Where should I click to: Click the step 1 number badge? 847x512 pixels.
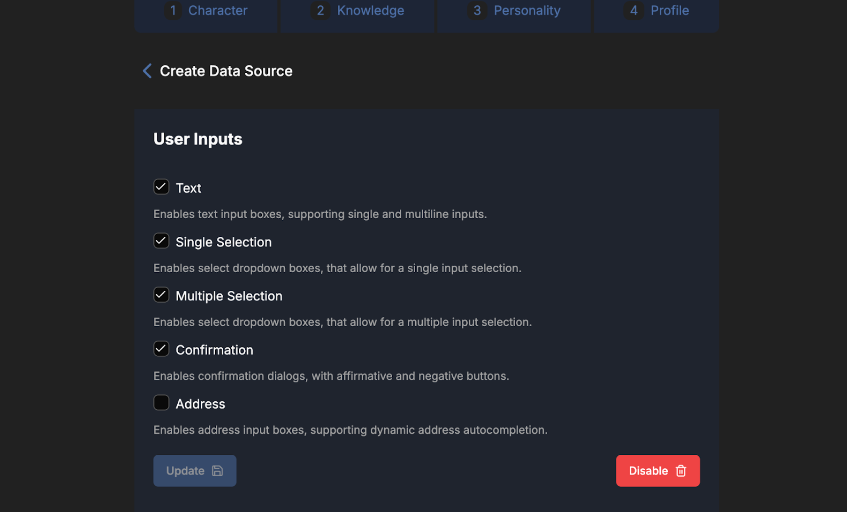pyautogui.click(x=173, y=10)
